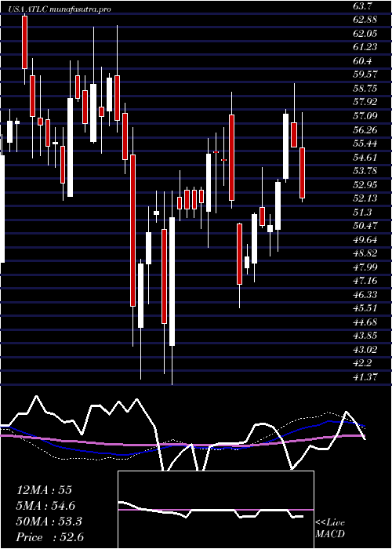This screenshot has height=549, width=392.
Task: Click the 63.7 price axis label
Action: click(363, 6)
